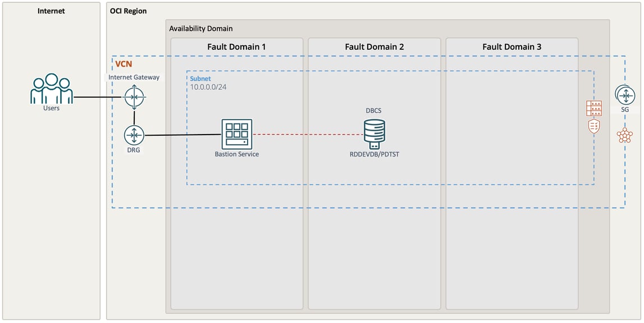
Task: Click the red shield icon
Action: (x=594, y=127)
